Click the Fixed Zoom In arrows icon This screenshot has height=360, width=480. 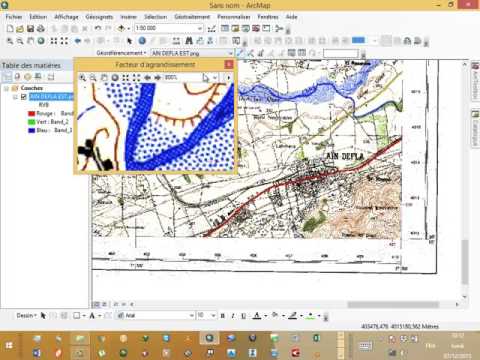(x=54, y=41)
